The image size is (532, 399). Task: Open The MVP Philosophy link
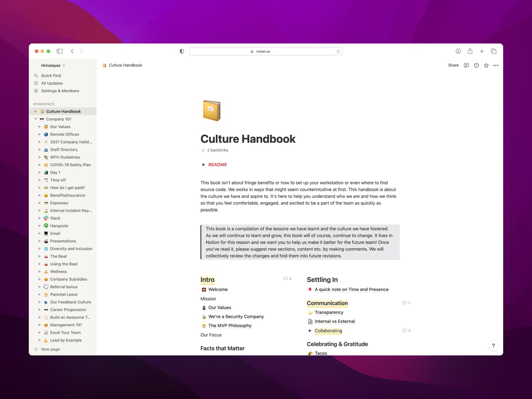(230, 326)
